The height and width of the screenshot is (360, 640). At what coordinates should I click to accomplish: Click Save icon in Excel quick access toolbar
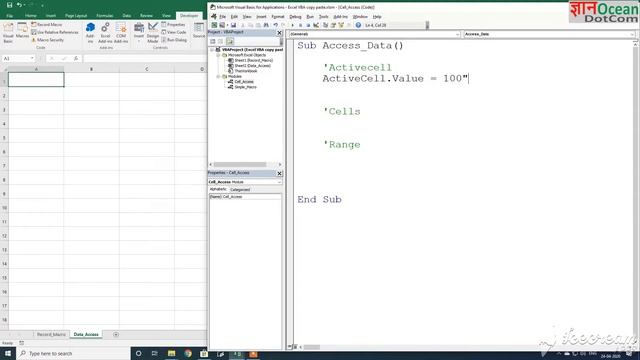tap(9, 5)
